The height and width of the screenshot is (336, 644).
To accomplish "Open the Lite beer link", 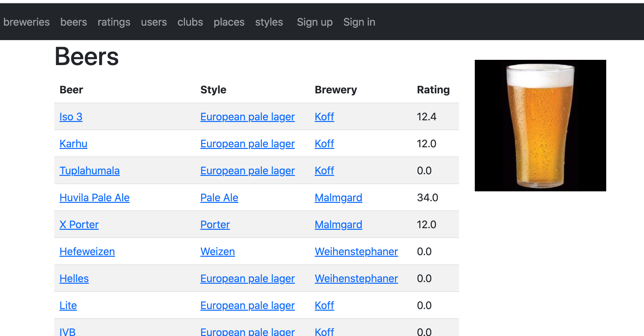I will pyautogui.click(x=68, y=305).
